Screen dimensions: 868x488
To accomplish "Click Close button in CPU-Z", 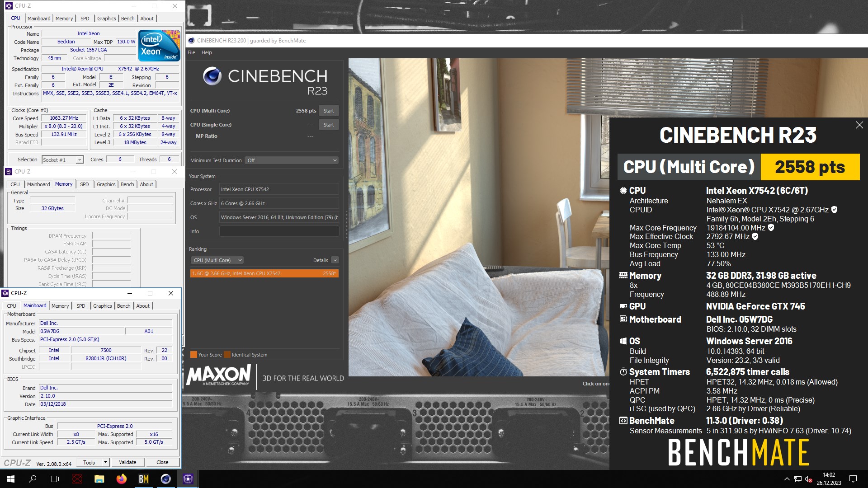I will 162,462.
